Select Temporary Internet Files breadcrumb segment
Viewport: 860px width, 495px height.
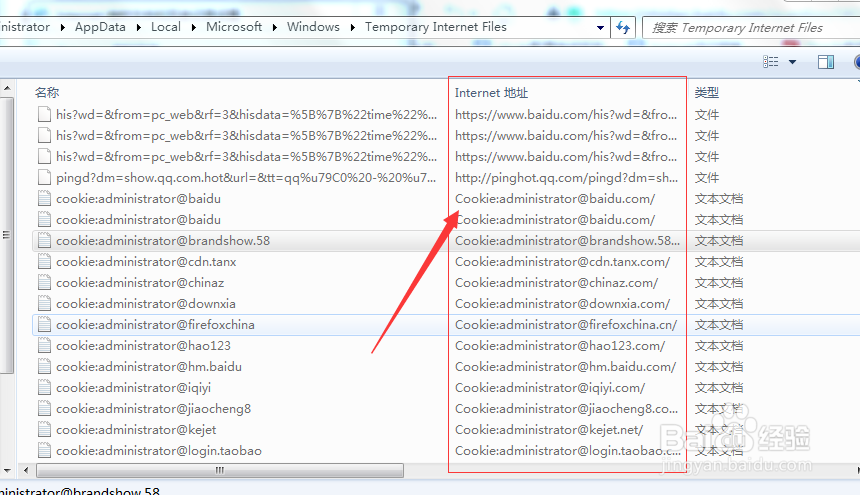[x=435, y=27]
